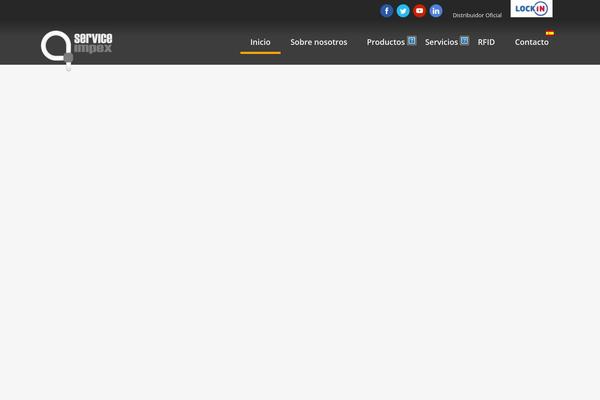The width and height of the screenshot is (600, 400).
Task: Click the Distribuidor Oficial text
Action: click(x=477, y=15)
